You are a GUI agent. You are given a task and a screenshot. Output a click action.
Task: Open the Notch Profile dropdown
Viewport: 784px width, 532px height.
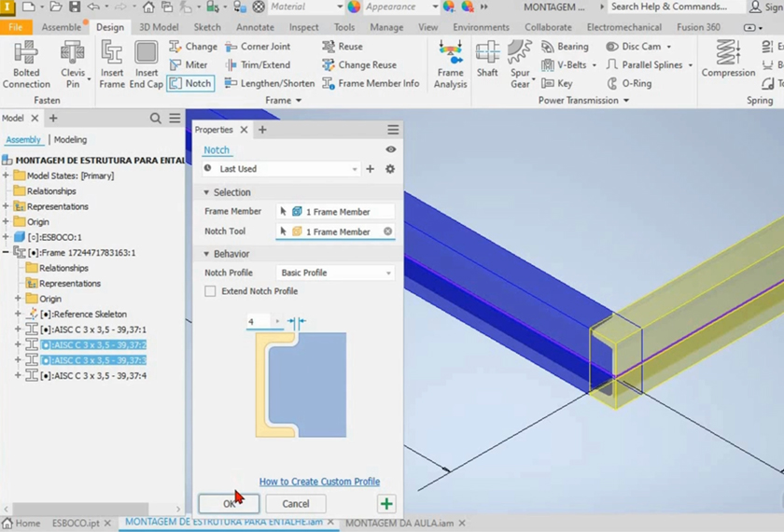tap(335, 273)
